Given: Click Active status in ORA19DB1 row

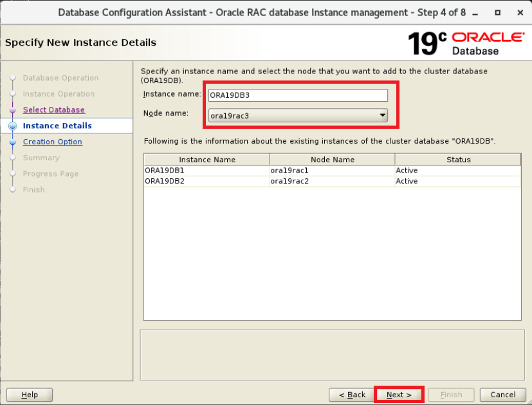Looking at the screenshot, I should (x=458, y=171).
